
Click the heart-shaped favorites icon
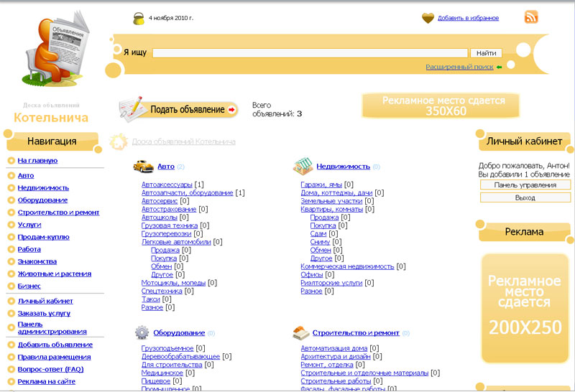coord(428,18)
